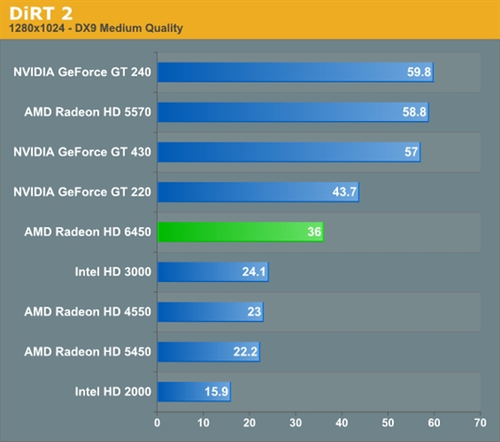Click the 57 value on GT 430 bar
The height and width of the screenshot is (442, 500).
click(411, 152)
